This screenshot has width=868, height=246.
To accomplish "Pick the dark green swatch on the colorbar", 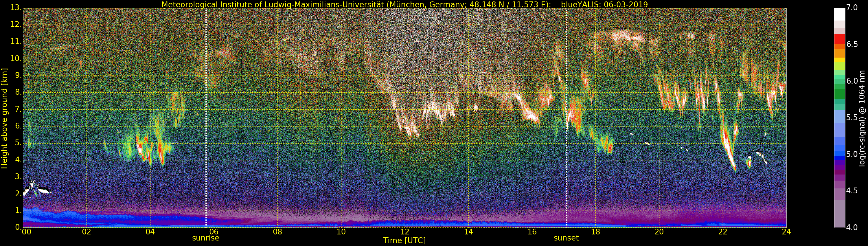I will (x=839, y=93).
